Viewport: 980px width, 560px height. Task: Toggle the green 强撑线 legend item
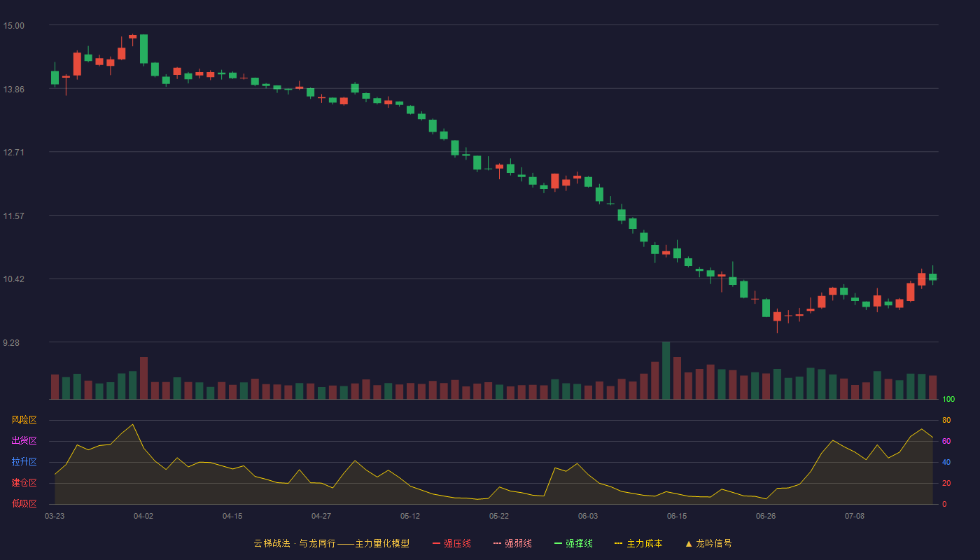[x=573, y=543]
